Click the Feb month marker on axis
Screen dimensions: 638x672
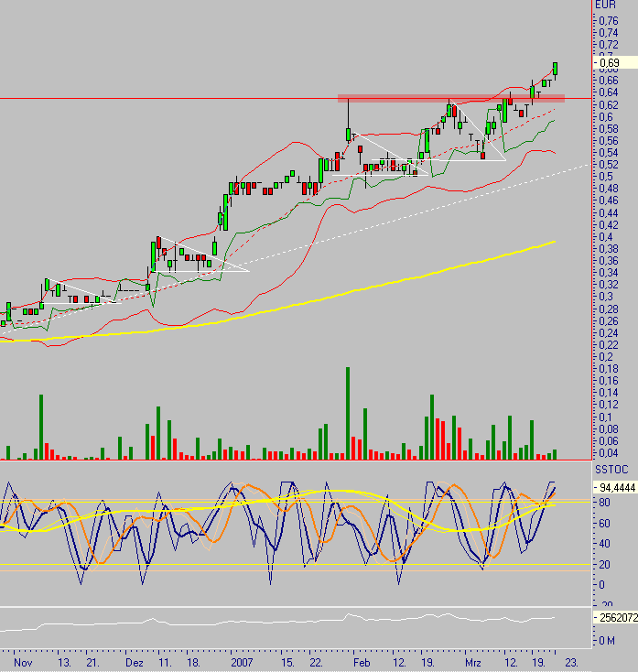[362, 661]
